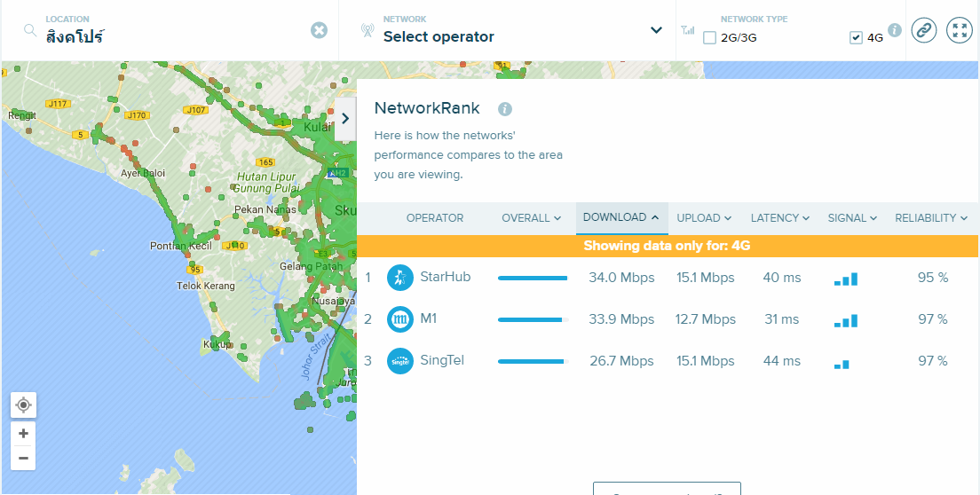Enable the 2G/3G network type checkbox
This screenshot has width=980, height=495.
(x=709, y=37)
